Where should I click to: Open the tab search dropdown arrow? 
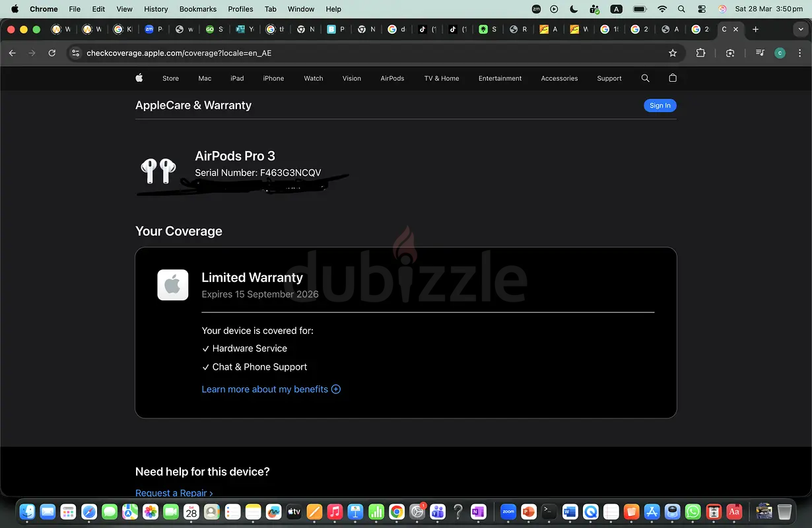point(801,29)
